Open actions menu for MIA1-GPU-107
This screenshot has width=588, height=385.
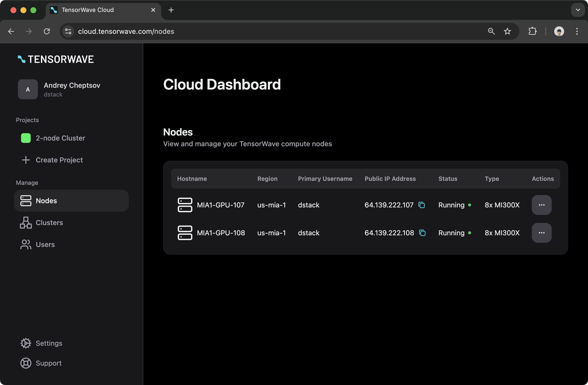pos(541,205)
